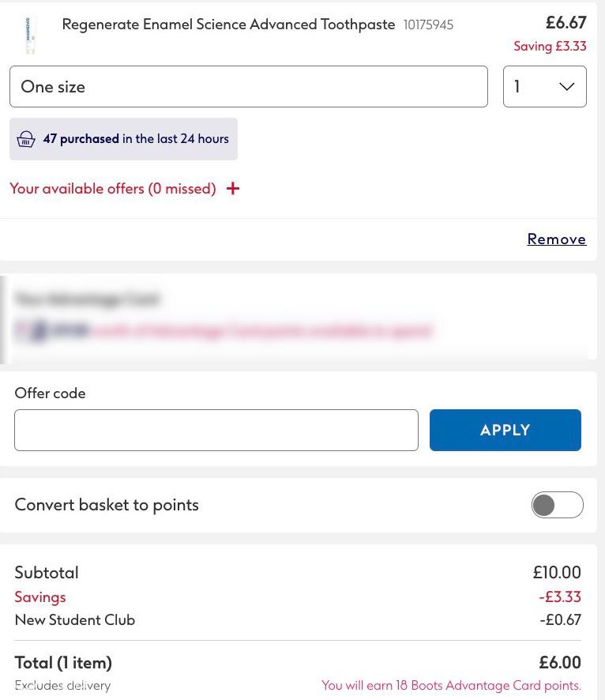Viewport: 605px width, 700px height.
Task: Expand Your available offers section
Action: point(113,188)
